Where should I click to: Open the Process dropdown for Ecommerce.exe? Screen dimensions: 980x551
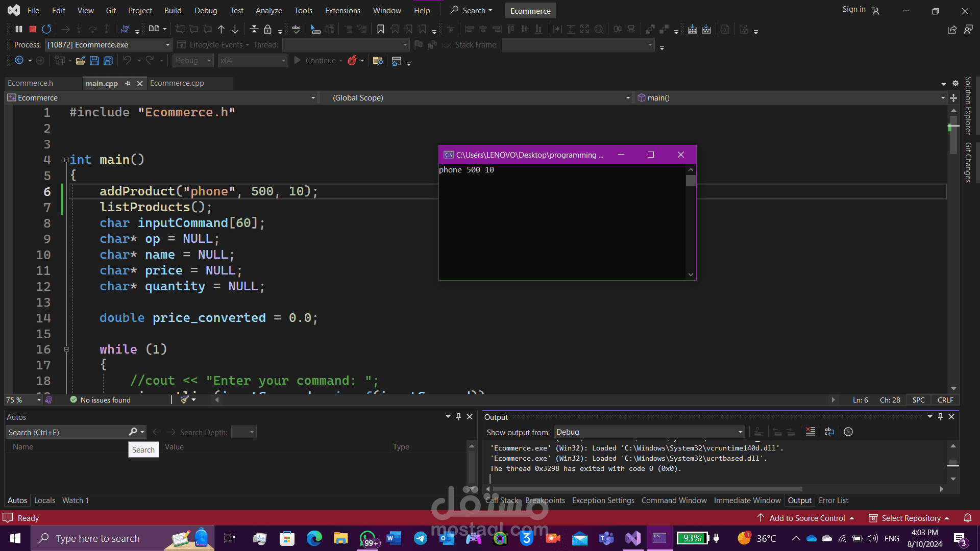pyautogui.click(x=167, y=45)
